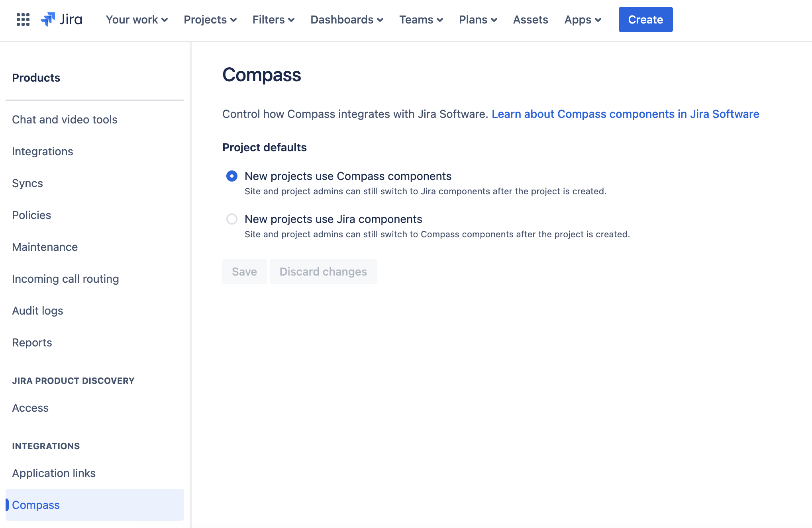Expand the Dashboards dropdown

tap(346, 20)
